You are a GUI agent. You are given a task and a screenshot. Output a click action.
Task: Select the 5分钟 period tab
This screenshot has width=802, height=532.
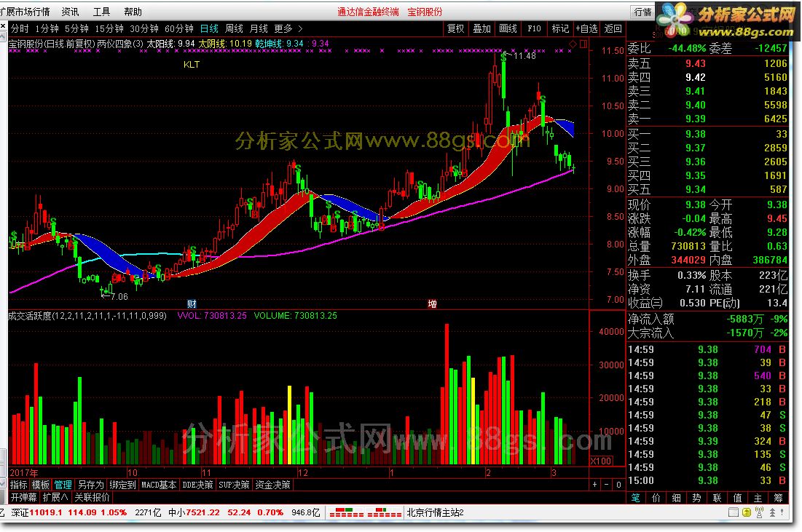[x=76, y=28]
